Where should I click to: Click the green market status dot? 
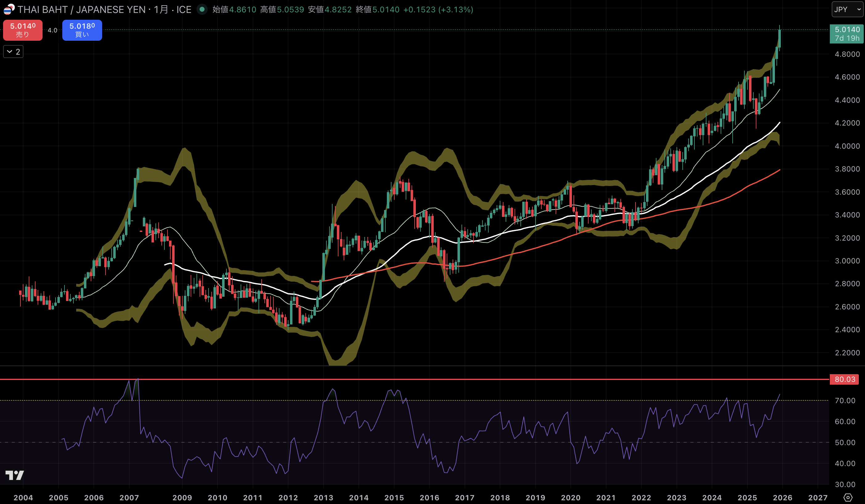coord(202,9)
